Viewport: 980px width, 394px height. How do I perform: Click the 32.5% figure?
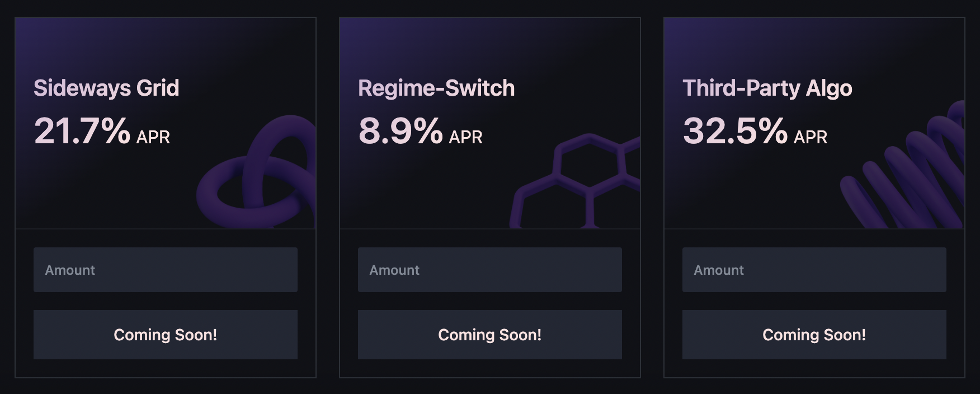(735, 131)
